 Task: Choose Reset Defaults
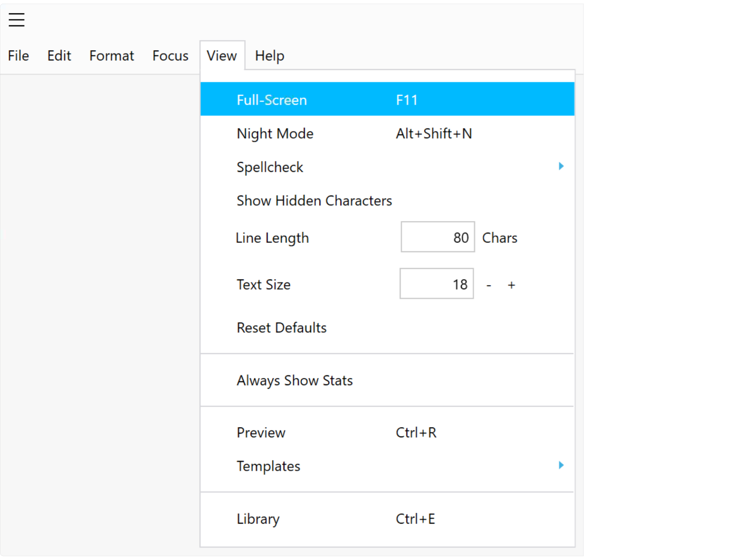coord(387,327)
